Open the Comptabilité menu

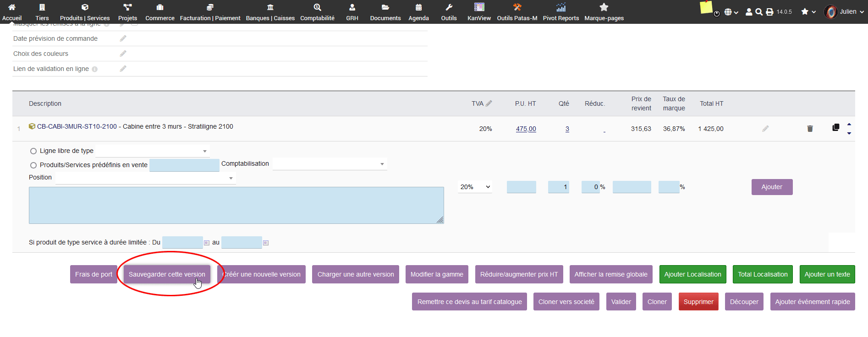[317, 12]
